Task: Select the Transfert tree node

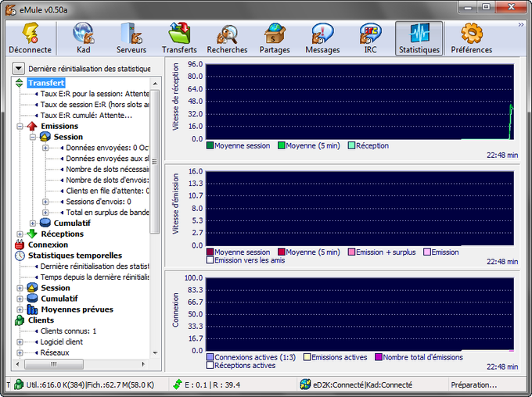Action: tap(46, 83)
